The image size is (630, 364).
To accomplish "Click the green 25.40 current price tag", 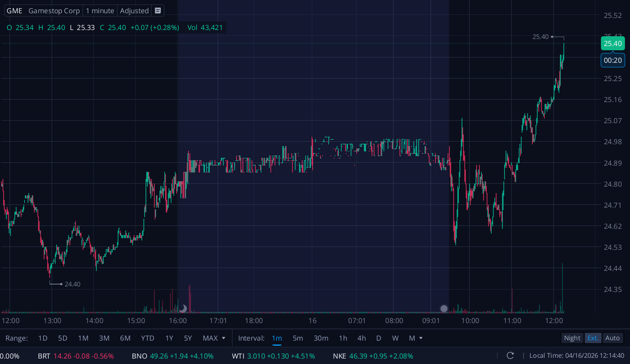I will 613,44.
